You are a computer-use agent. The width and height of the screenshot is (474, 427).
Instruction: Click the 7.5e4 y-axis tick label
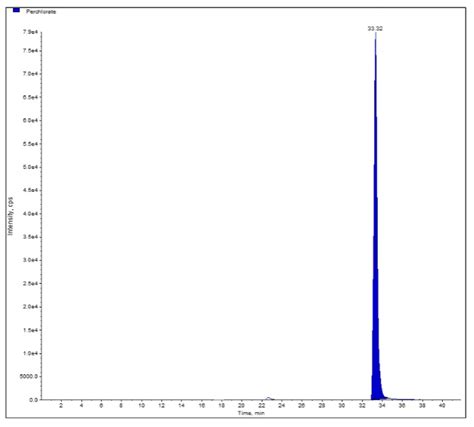click(30, 51)
